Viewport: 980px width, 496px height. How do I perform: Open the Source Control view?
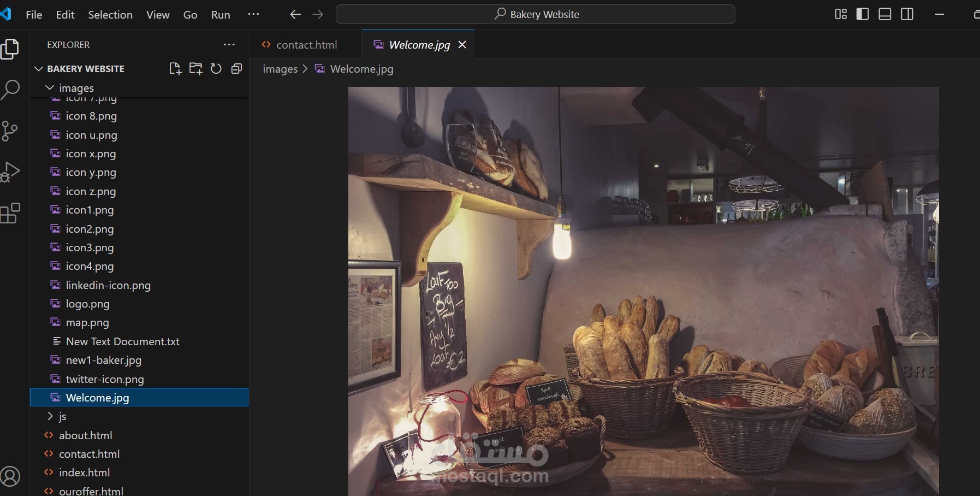point(10,131)
